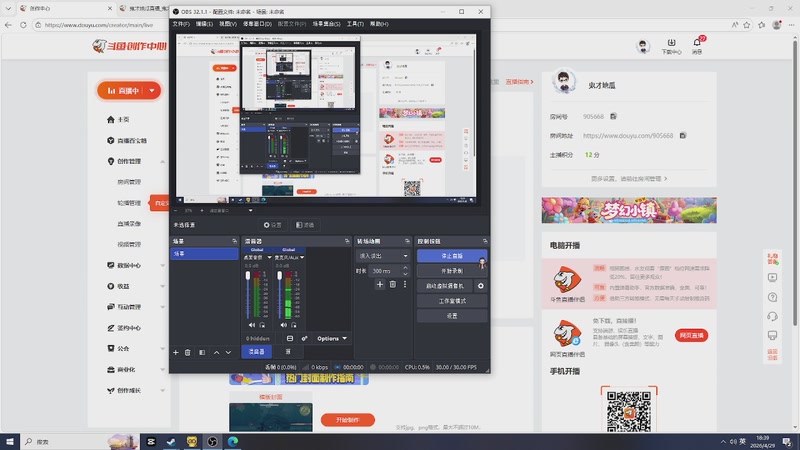Open advanced audio properties gears icon
Viewport: 800px width, 450px height.
tap(304, 338)
